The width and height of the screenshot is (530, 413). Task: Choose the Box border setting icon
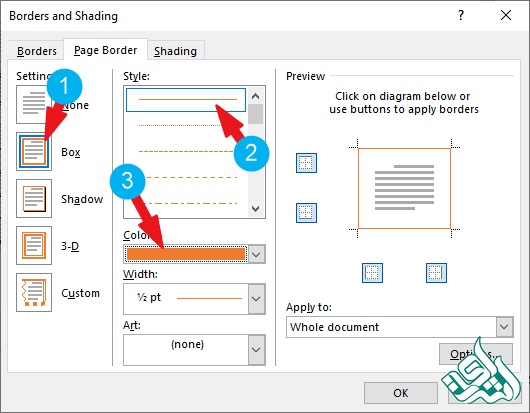[x=34, y=151]
